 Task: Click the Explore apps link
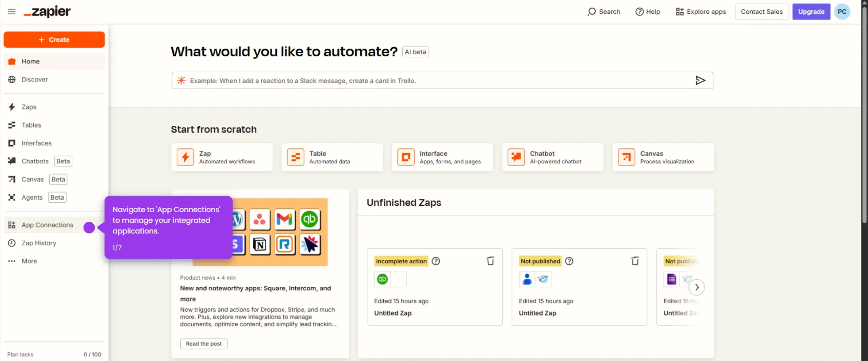701,12
